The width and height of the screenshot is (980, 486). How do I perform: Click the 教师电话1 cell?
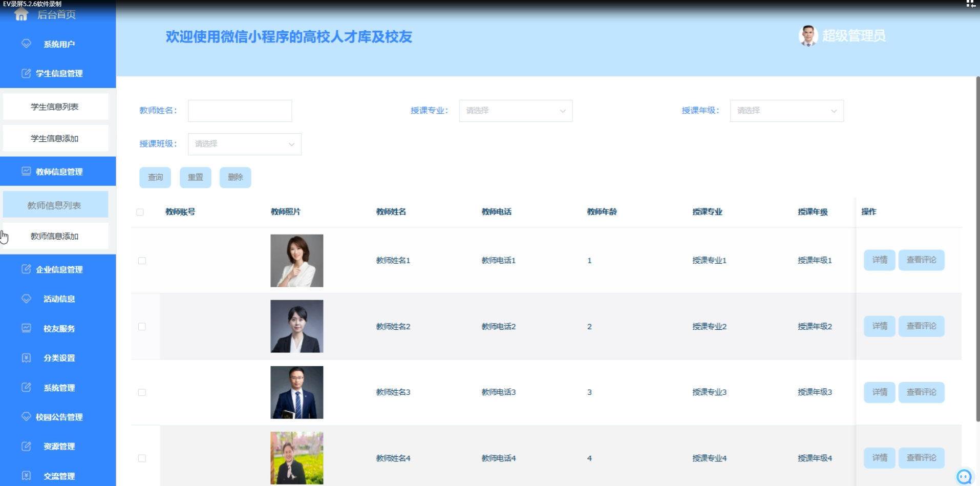498,260
